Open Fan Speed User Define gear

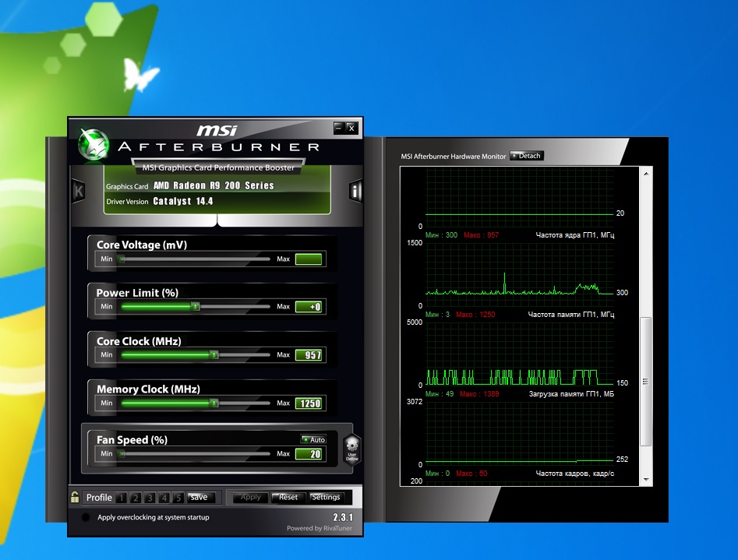[x=352, y=449]
